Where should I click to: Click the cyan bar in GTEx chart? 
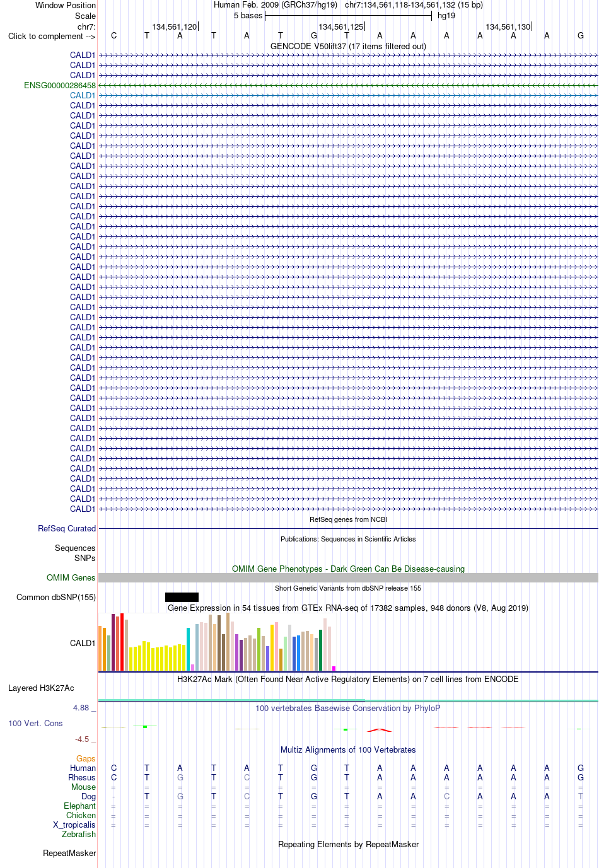click(x=188, y=649)
